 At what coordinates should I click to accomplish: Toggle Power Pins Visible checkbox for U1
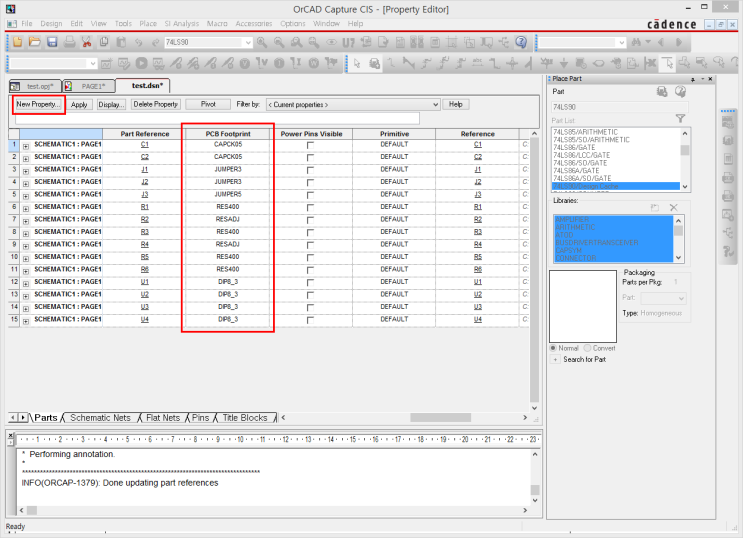coord(310,283)
